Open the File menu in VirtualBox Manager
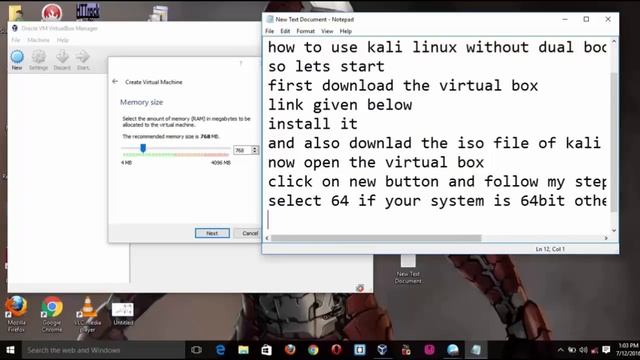 coord(16,40)
